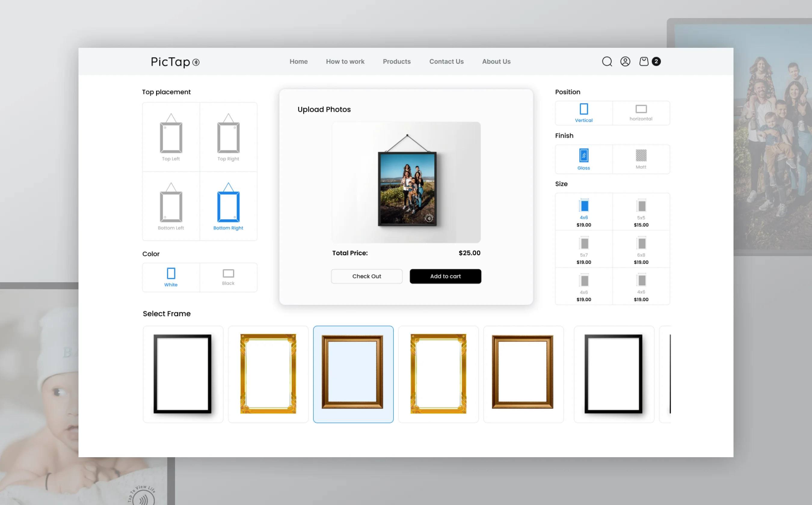Click the $15.00 price text
The height and width of the screenshot is (505, 812).
(x=641, y=225)
